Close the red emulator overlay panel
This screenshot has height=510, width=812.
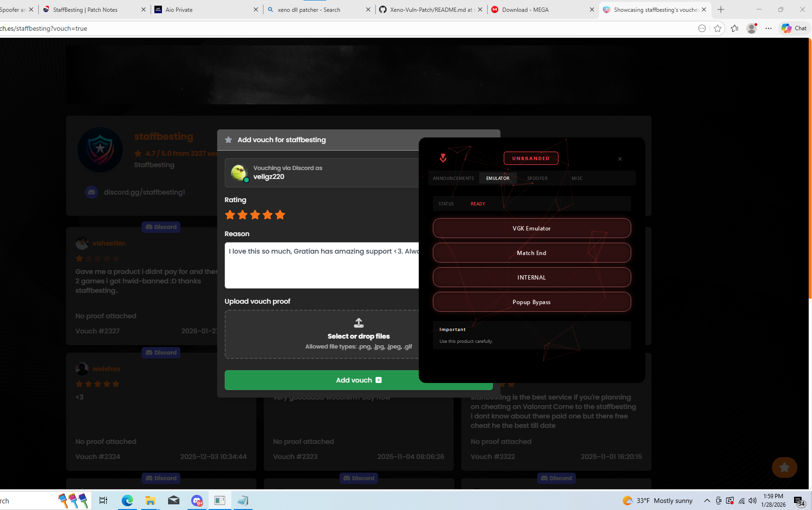(x=620, y=159)
